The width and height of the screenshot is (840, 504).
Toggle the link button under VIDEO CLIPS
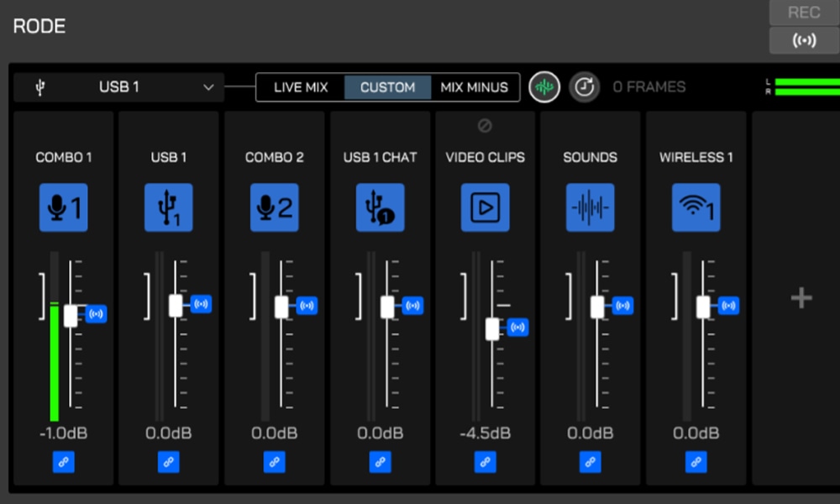[485, 461]
